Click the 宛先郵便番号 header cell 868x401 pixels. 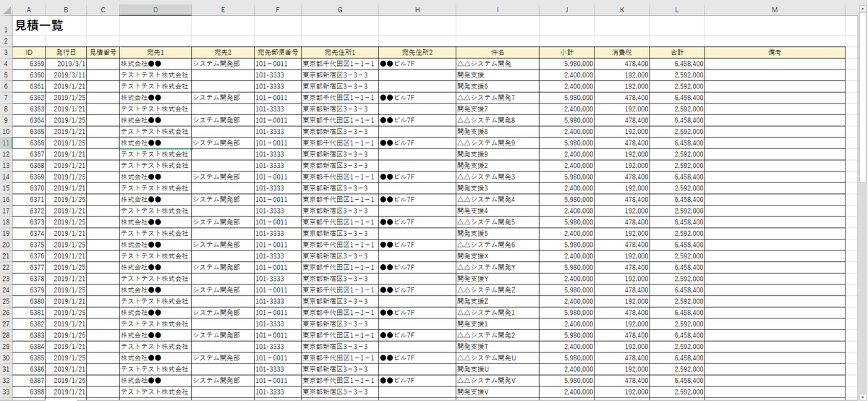click(x=278, y=53)
